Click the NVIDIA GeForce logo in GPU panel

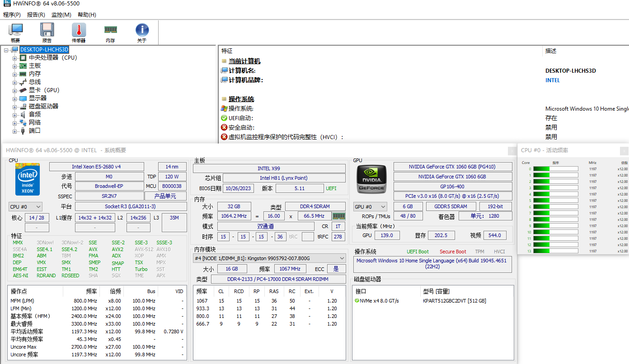[371, 179]
